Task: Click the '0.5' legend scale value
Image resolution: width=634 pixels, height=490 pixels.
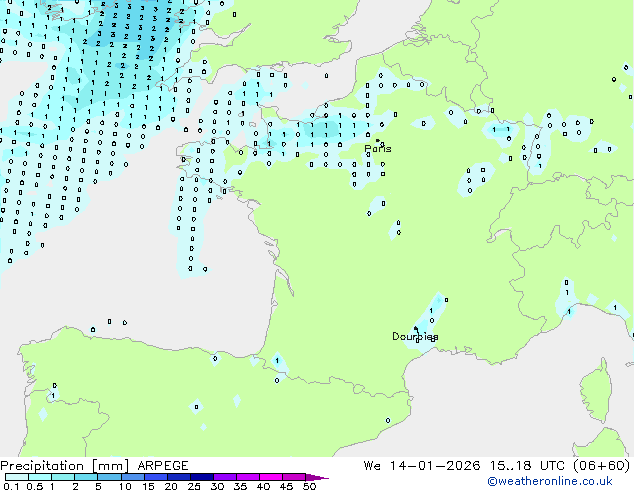Action: pyautogui.click(x=35, y=486)
